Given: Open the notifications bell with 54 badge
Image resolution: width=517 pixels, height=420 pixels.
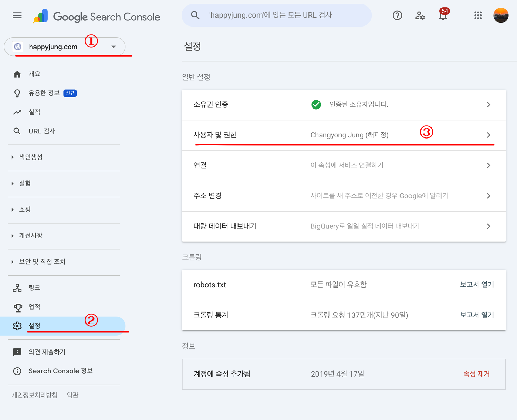Looking at the screenshot, I should (x=443, y=16).
